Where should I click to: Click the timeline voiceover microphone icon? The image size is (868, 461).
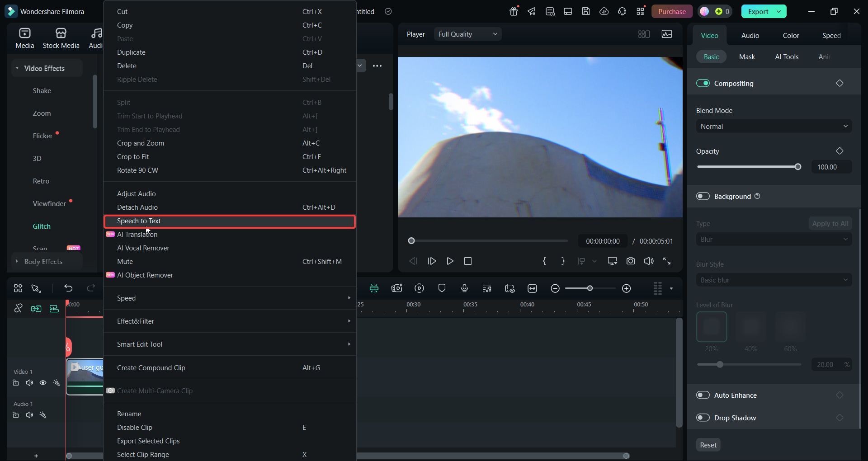(x=464, y=288)
